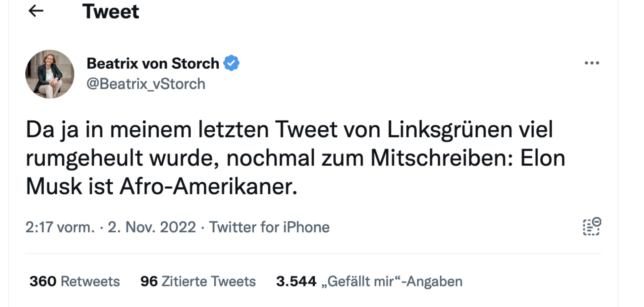Click the dashed note icon beside the timestamp
Screen dimensions: 644x307
pos(592,227)
